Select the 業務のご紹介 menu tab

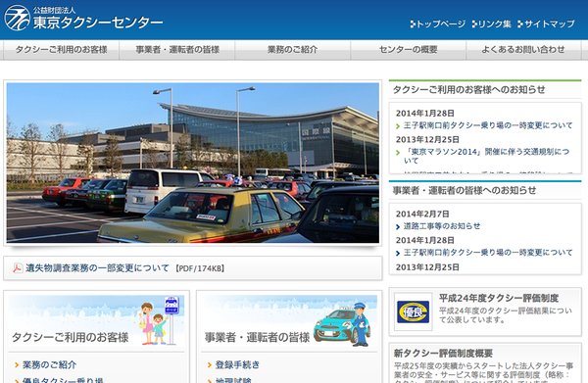(292, 50)
